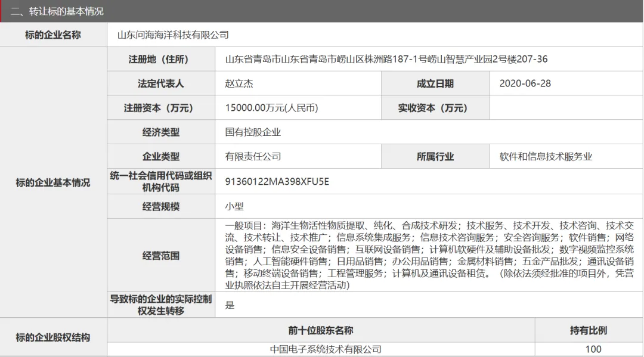Click the empty 实收资本 value cell
Screen dimensions: 644x357
(x=565, y=108)
